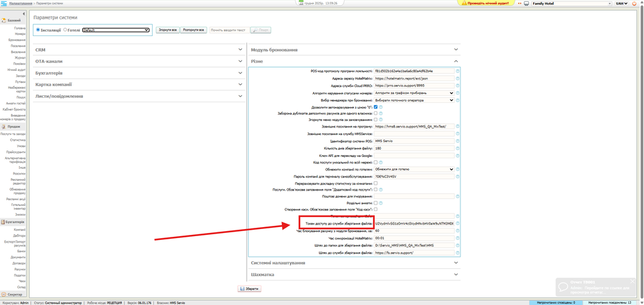The height and width of the screenshot is (305, 644).
Task: Open the Продаж sidebar section
Action: point(14,127)
